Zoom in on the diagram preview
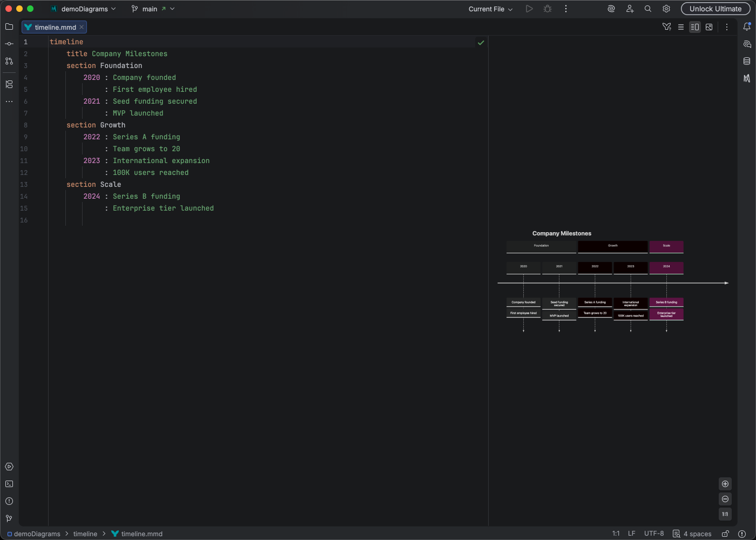Viewport: 756px width, 540px height. (725, 484)
